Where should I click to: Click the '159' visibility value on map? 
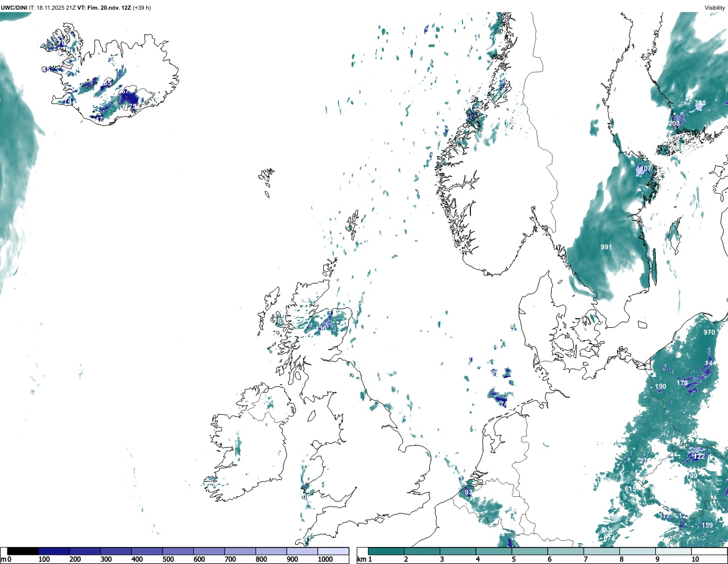point(707,525)
